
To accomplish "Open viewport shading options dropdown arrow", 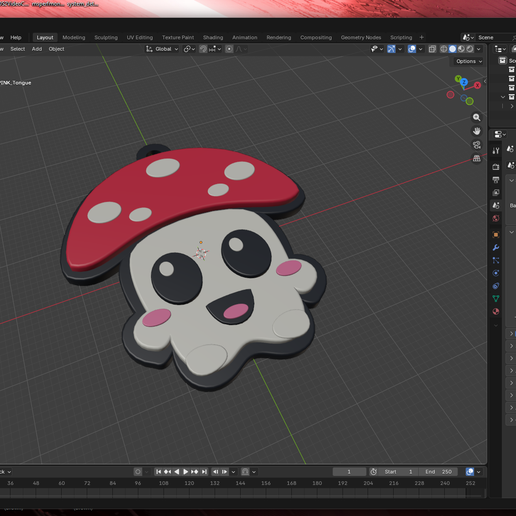I will tap(479, 49).
